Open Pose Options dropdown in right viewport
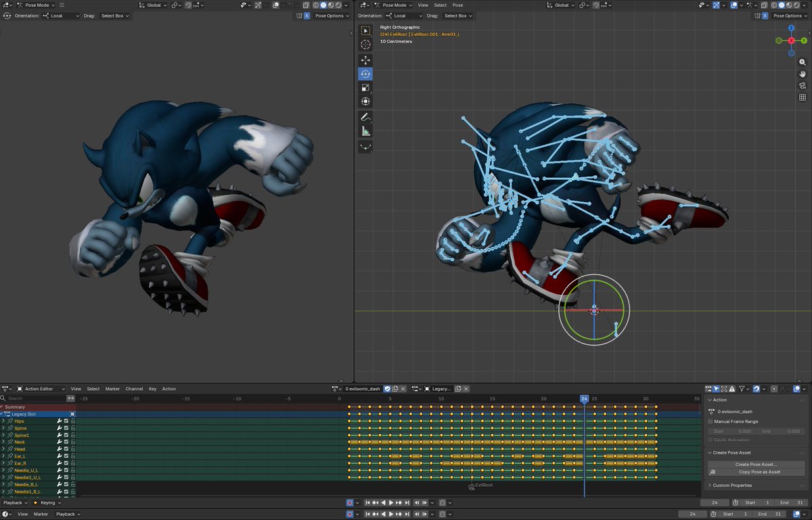The image size is (812, 520). 788,16
